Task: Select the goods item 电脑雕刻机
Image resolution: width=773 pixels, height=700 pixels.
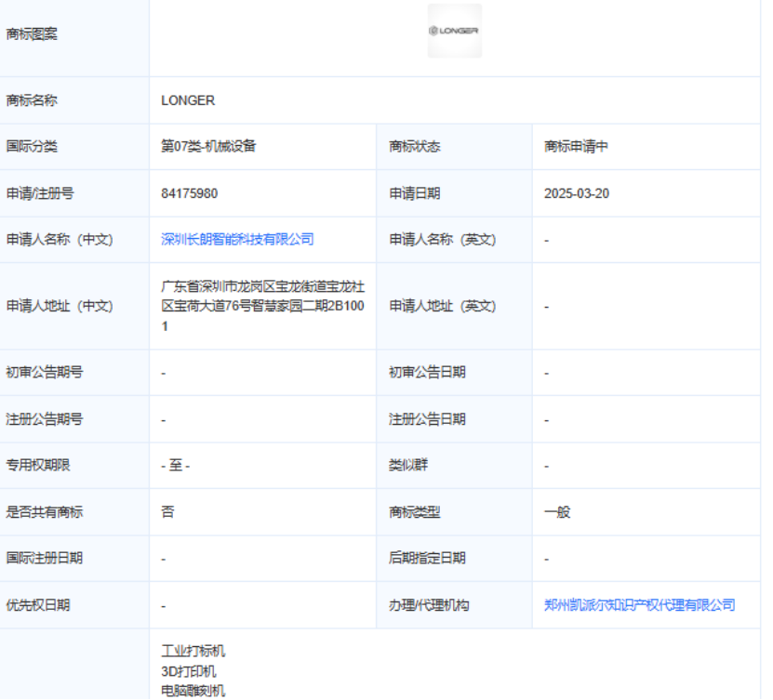Action: [193, 691]
